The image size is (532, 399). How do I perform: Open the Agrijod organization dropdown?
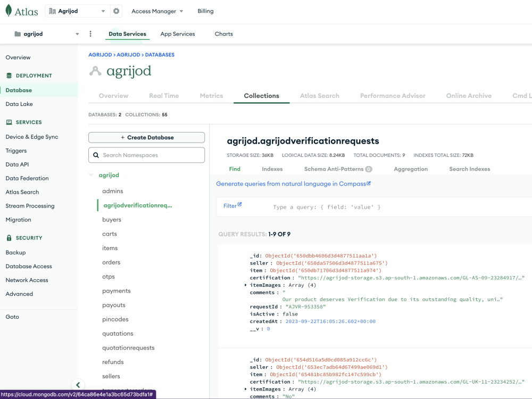104,11
